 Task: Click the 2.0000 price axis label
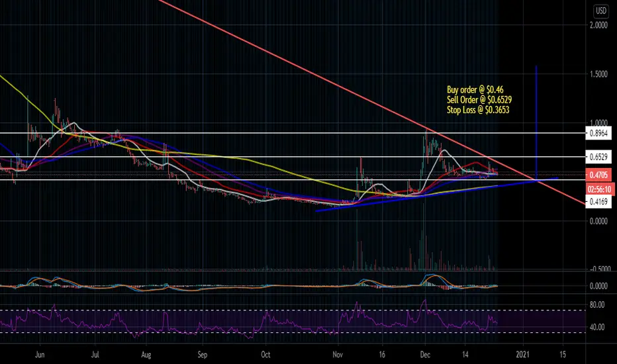coord(598,26)
